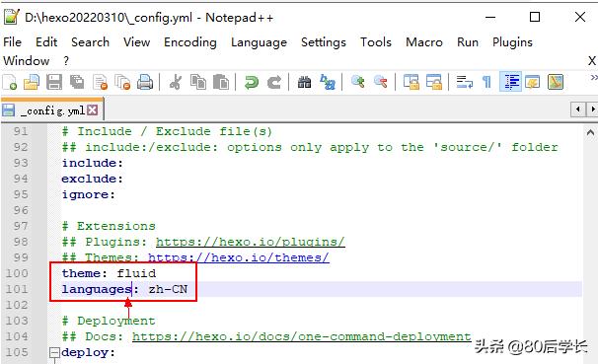Save the current file via toolbar
Image resolution: width=598 pixels, height=364 pixels.
54,82
